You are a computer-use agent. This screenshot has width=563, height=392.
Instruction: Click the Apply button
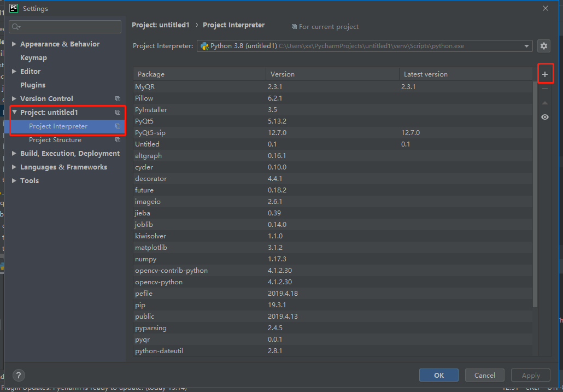pyautogui.click(x=531, y=375)
